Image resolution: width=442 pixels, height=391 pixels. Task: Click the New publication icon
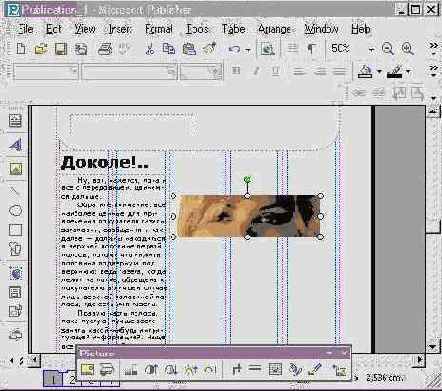[21, 49]
